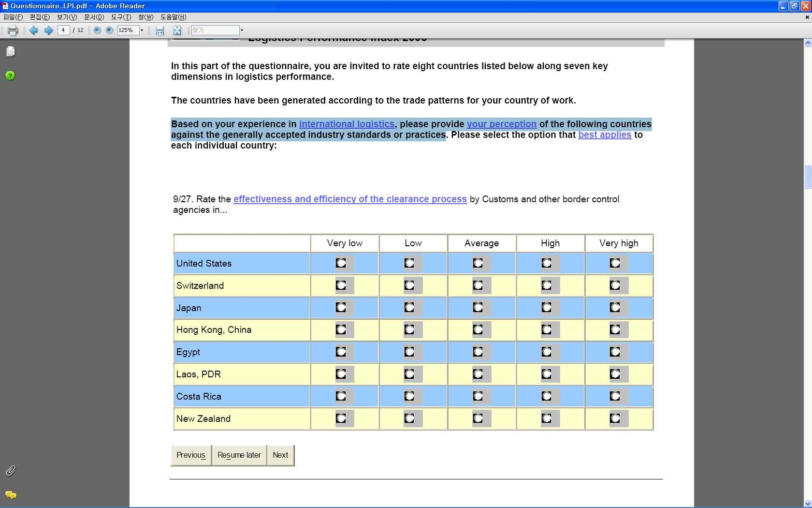Select Very high for Switzerland

pos(615,285)
